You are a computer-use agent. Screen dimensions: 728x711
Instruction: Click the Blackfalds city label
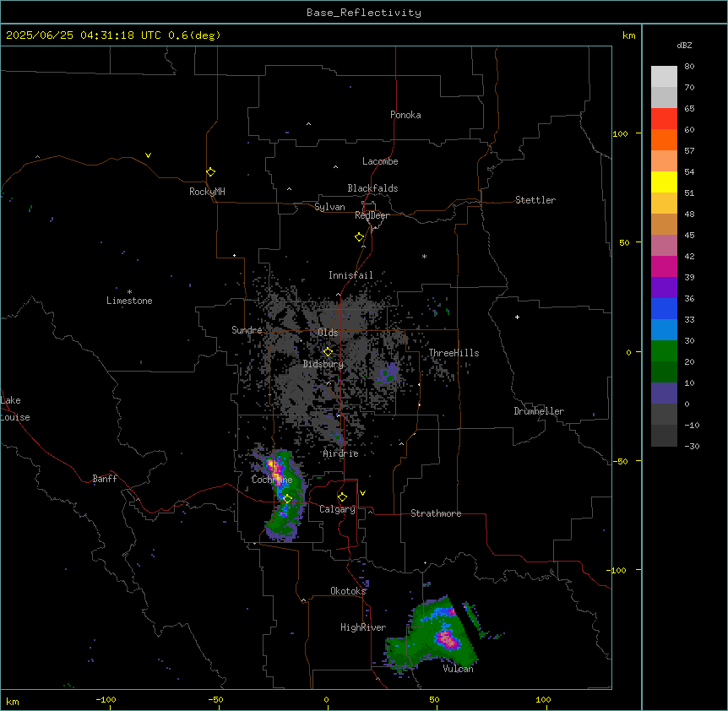(x=372, y=188)
